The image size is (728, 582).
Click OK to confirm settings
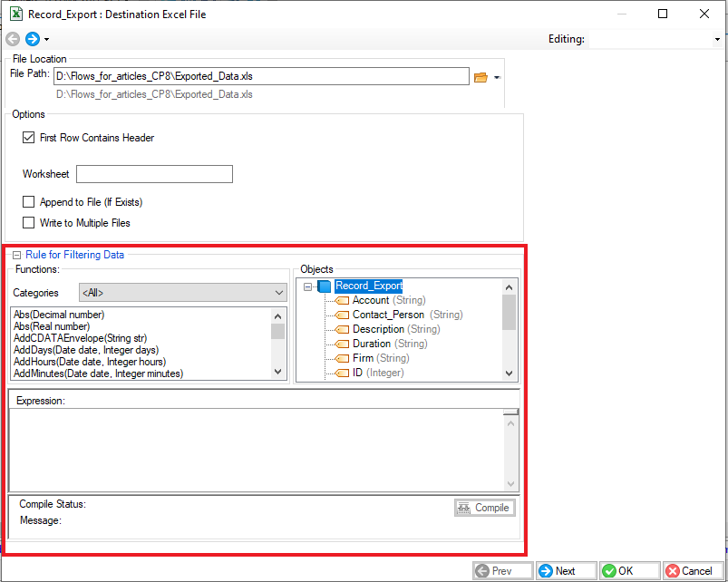pyautogui.click(x=626, y=571)
